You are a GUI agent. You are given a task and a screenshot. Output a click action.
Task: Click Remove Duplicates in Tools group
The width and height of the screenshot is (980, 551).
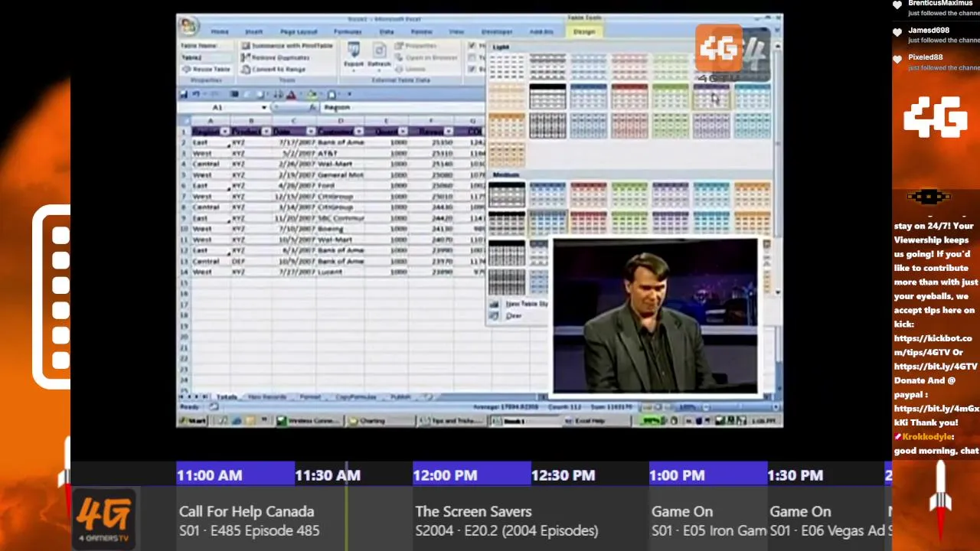click(275, 57)
